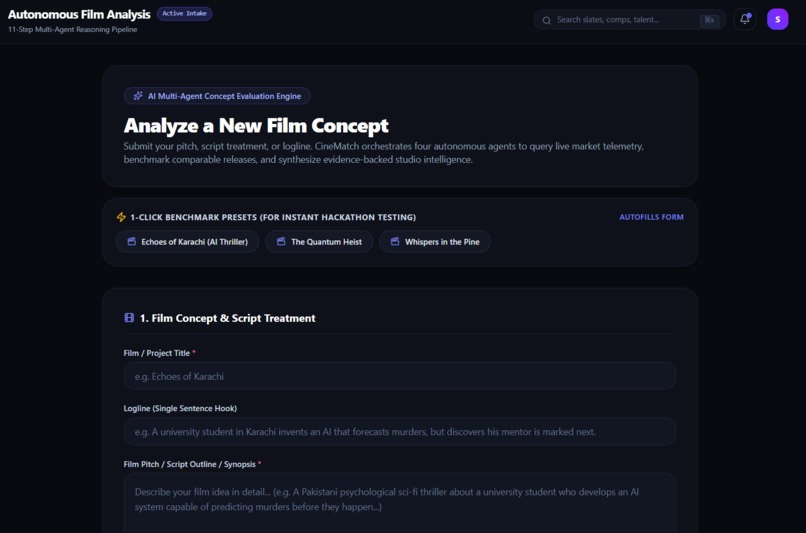Open the notifications bell icon
The width and height of the screenshot is (806, 533).
744,20
